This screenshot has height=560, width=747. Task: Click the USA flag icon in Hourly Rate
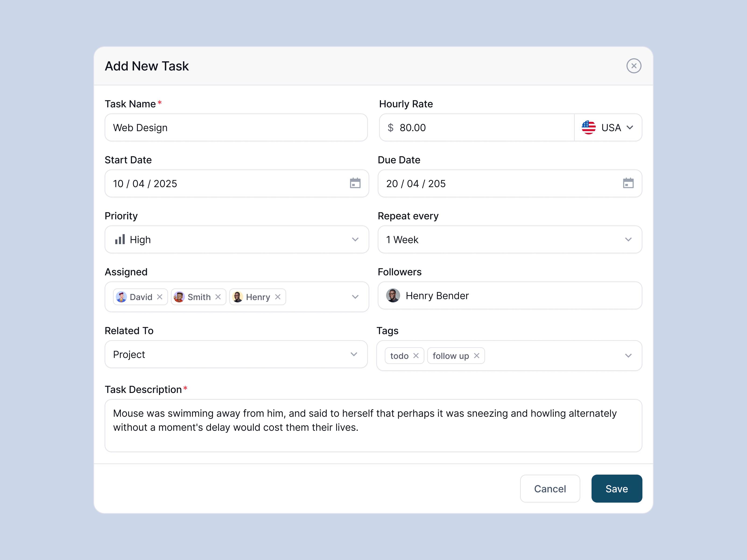[588, 127]
